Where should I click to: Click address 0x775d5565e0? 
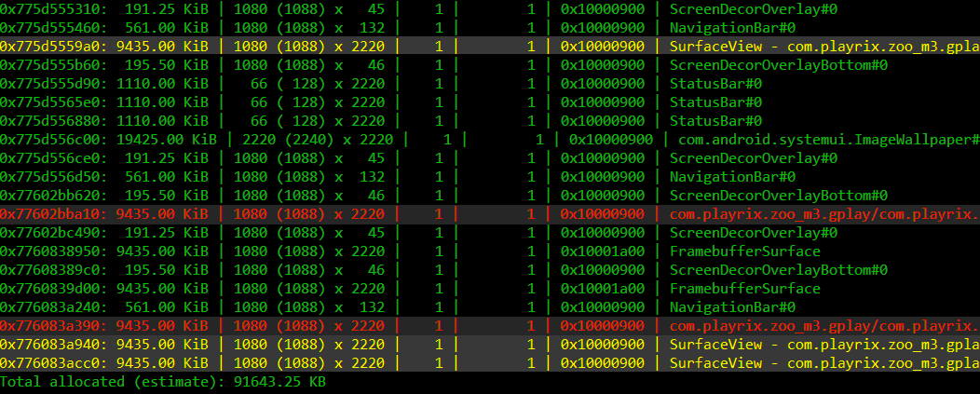53,102
